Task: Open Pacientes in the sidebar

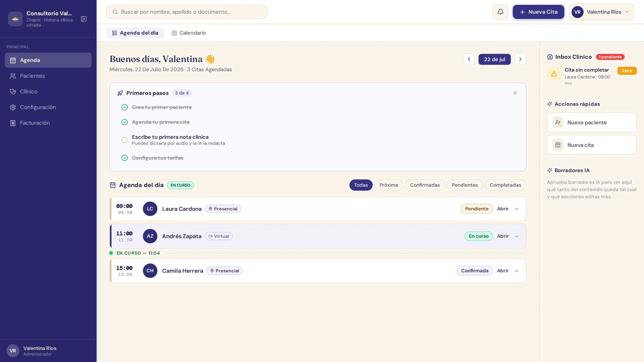Action: (x=48, y=76)
